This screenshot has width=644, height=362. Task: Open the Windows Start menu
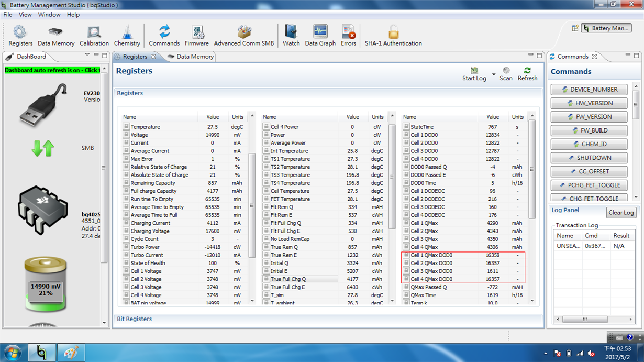[x=13, y=353]
